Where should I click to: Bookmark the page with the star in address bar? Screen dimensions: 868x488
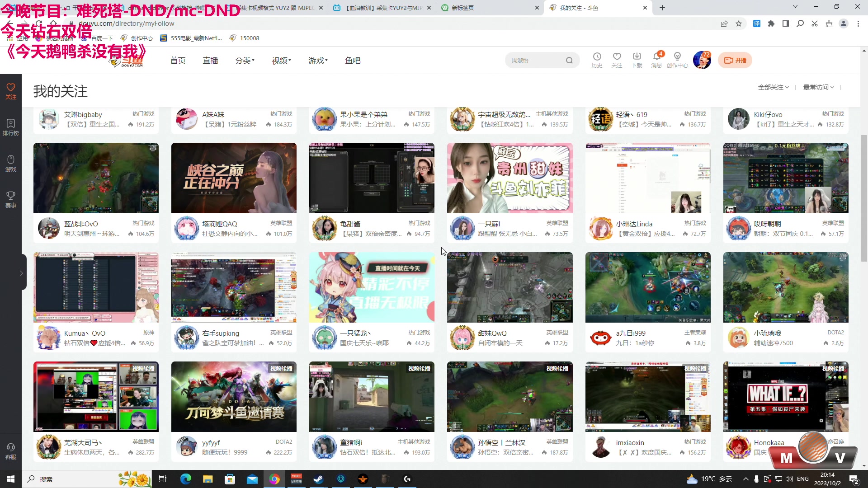pos(739,23)
